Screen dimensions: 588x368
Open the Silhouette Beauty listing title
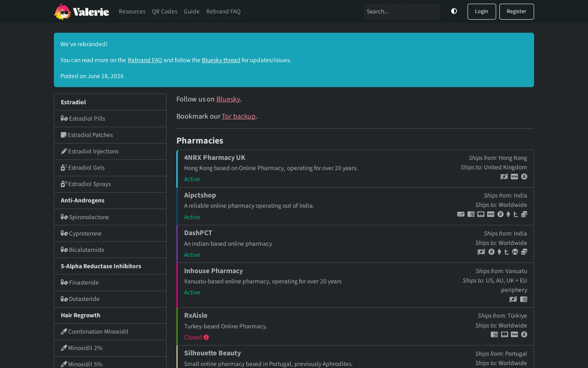pyautogui.click(x=212, y=353)
